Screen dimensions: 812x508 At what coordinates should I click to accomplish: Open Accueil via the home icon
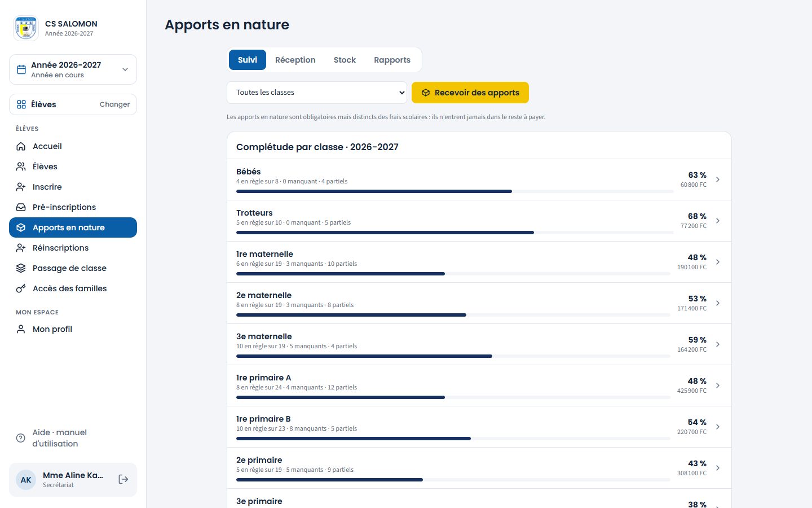(21, 146)
